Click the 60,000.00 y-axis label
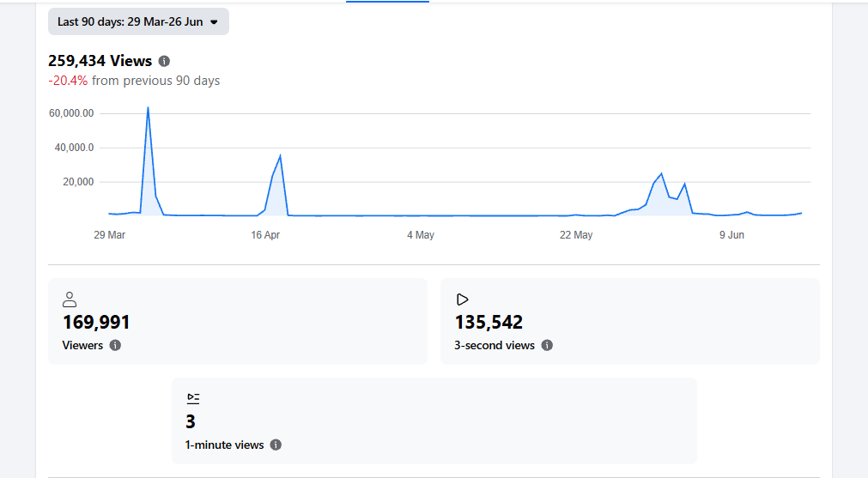The width and height of the screenshot is (868, 478). click(x=71, y=113)
